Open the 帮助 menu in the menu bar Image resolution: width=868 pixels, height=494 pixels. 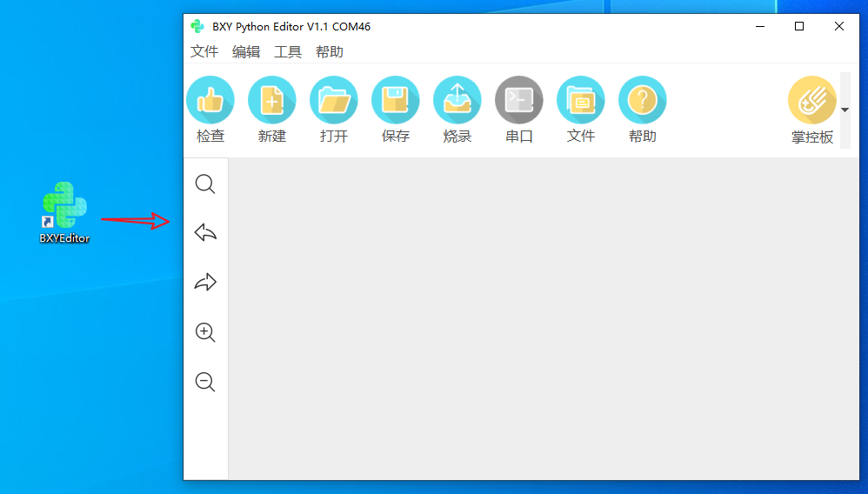point(330,51)
